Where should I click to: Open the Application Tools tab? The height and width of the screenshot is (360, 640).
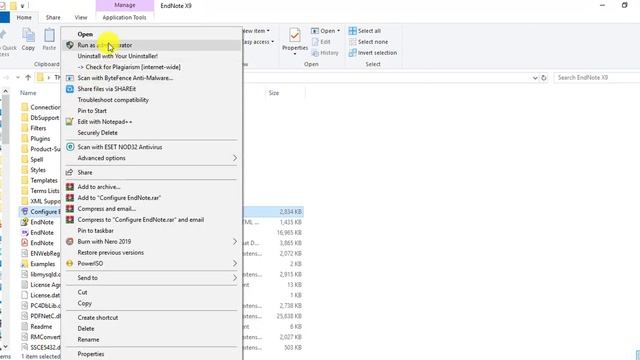click(x=124, y=18)
